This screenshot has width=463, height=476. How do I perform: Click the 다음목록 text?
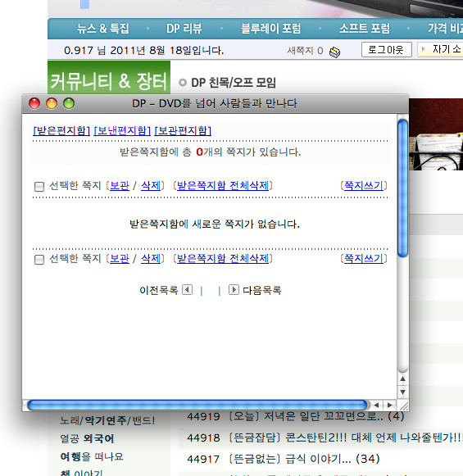coord(262,290)
